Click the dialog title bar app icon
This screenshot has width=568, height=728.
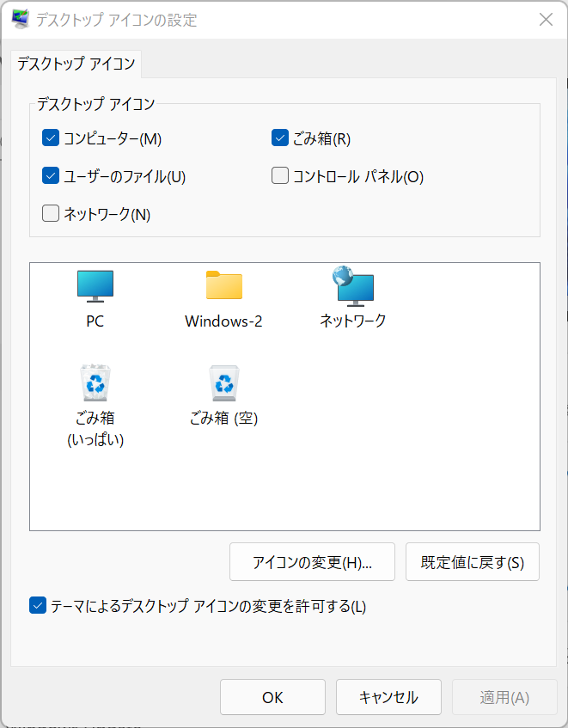[x=21, y=20]
